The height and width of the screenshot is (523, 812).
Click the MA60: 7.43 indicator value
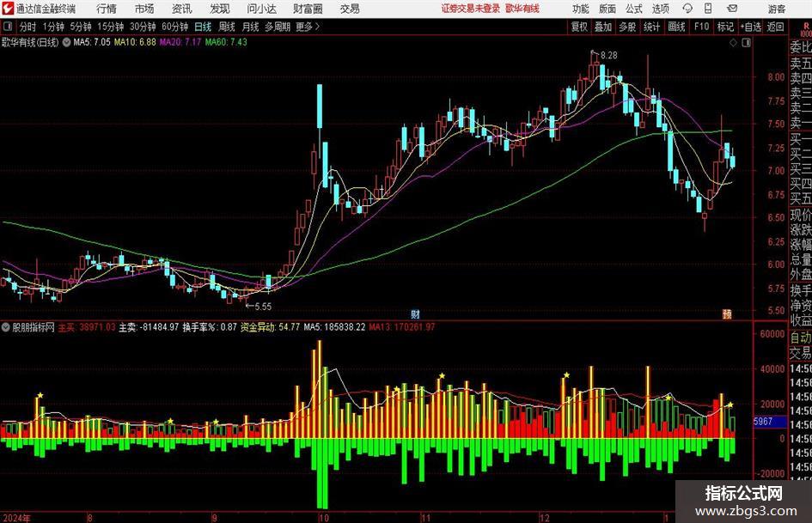226,42
